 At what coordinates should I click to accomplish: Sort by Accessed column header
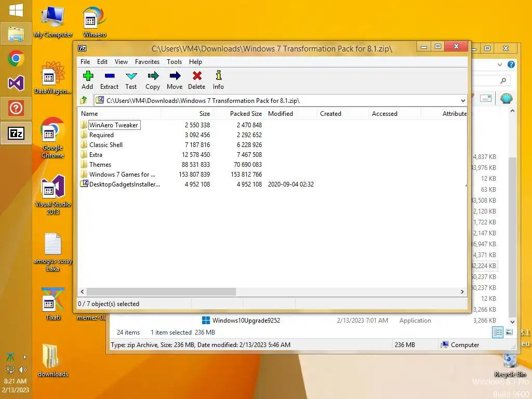point(394,114)
